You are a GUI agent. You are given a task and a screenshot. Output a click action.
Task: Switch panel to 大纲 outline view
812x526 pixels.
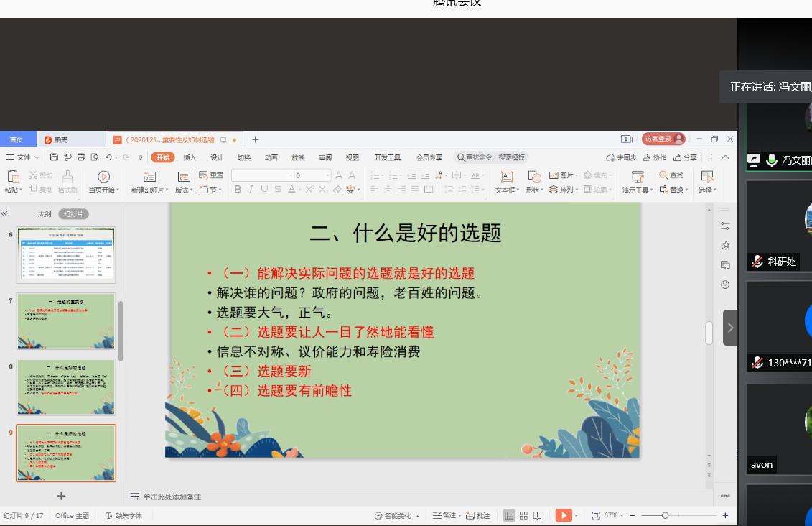tap(45, 214)
